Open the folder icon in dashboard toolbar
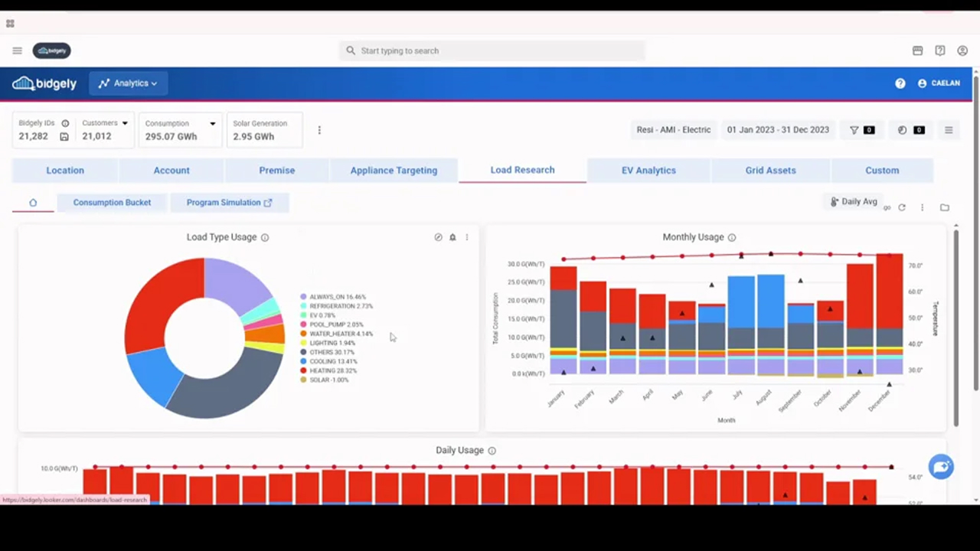The height and width of the screenshot is (551, 980). pos(945,207)
